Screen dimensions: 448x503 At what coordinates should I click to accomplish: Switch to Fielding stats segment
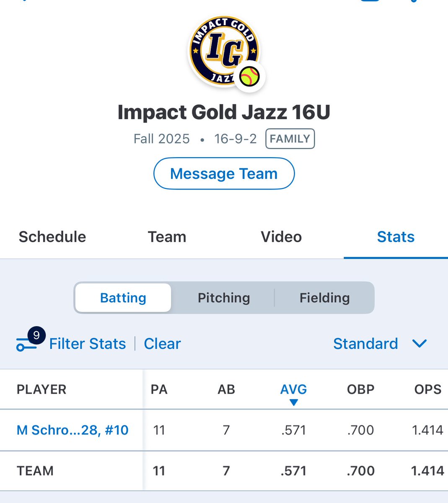(324, 298)
